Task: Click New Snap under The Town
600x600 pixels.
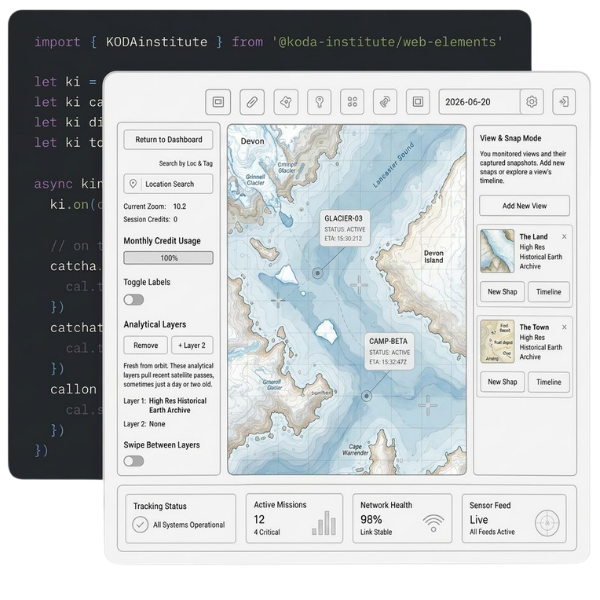Action: click(x=502, y=382)
